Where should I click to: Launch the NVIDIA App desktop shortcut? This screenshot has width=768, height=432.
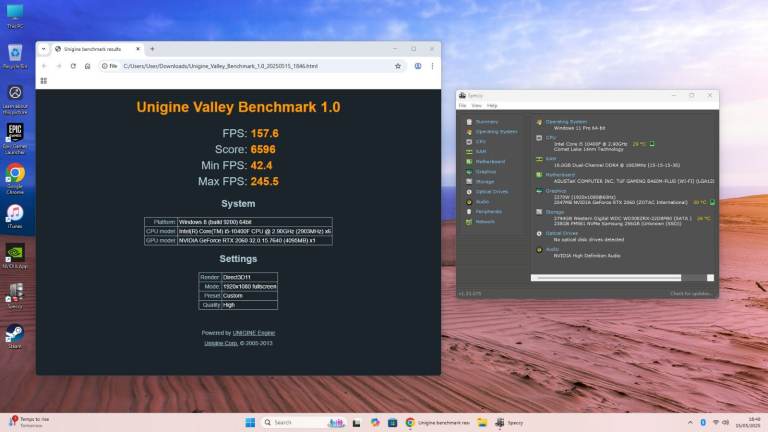(15, 256)
